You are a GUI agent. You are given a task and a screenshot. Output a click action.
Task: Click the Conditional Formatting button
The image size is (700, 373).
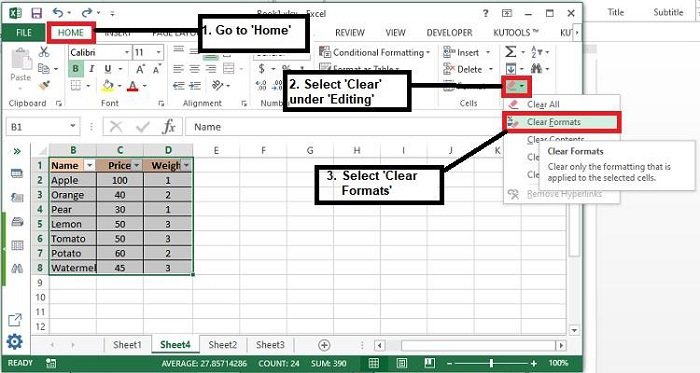pyautogui.click(x=375, y=52)
